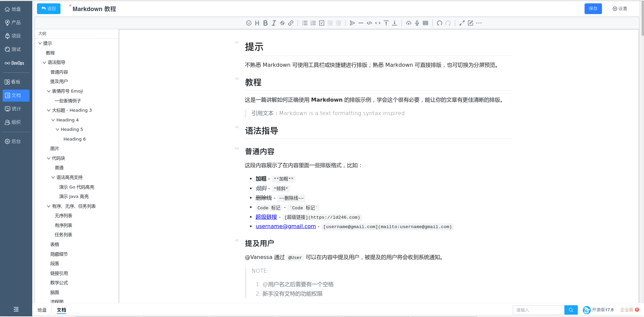The image size is (644, 317).
Task: Toggle the edit mode icon in the toolbar
Action: coord(470,23)
